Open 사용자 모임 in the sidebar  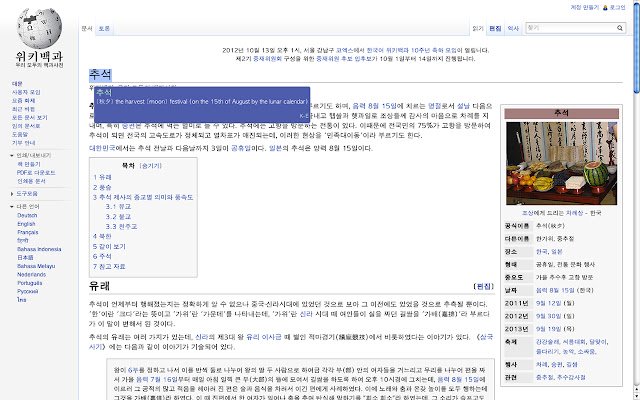(x=26, y=92)
